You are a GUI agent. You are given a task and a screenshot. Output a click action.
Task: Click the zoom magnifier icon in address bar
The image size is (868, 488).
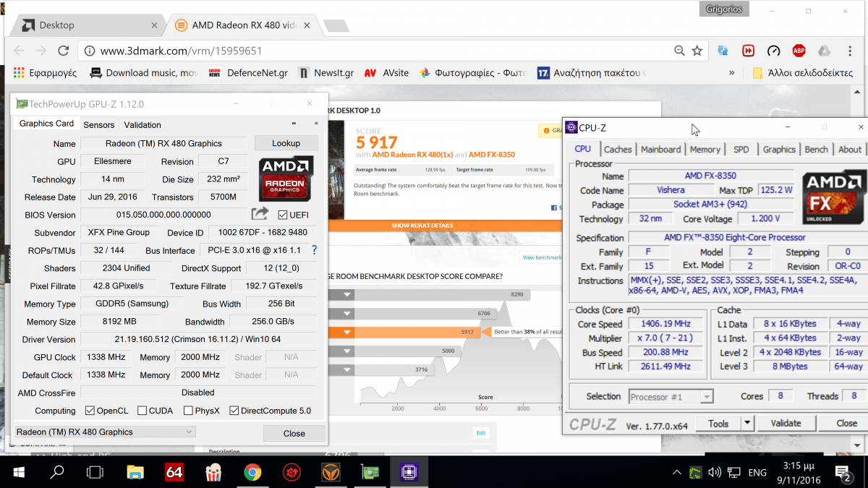click(679, 51)
